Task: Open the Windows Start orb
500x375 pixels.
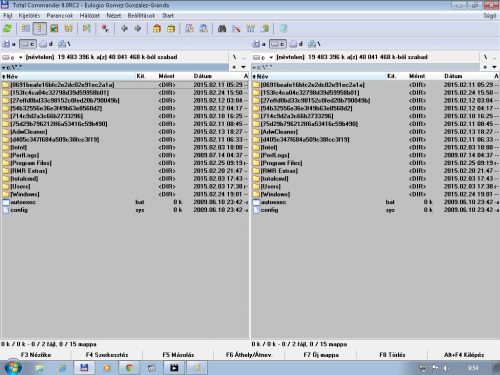Action: click(x=13, y=367)
